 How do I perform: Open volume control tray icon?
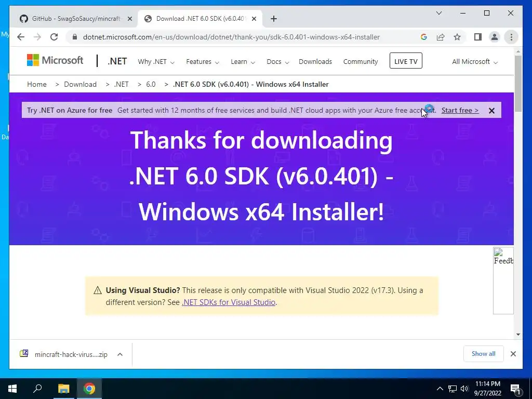tap(464, 389)
